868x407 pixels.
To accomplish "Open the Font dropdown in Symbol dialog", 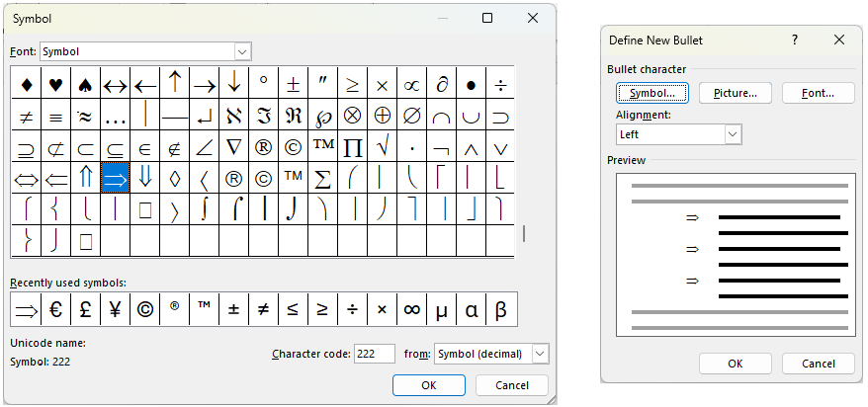I will pyautogui.click(x=242, y=51).
